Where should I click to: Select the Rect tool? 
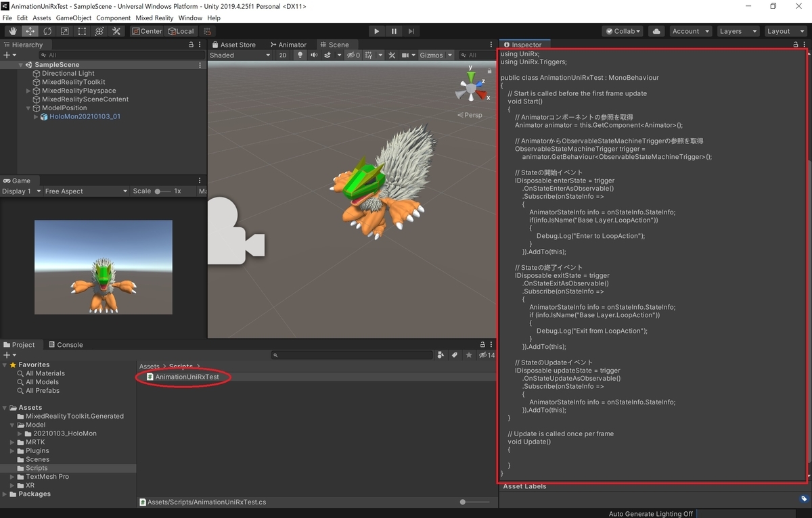tap(82, 31)
